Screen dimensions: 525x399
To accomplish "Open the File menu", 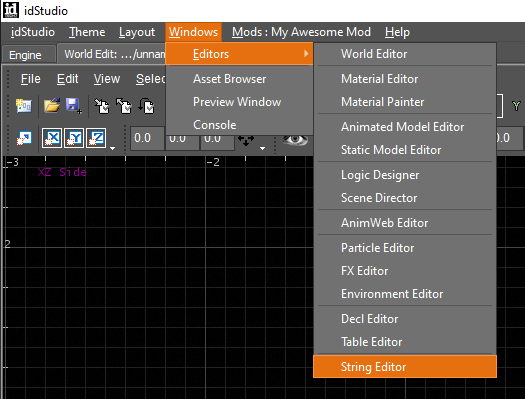I will tap(30, 79).
